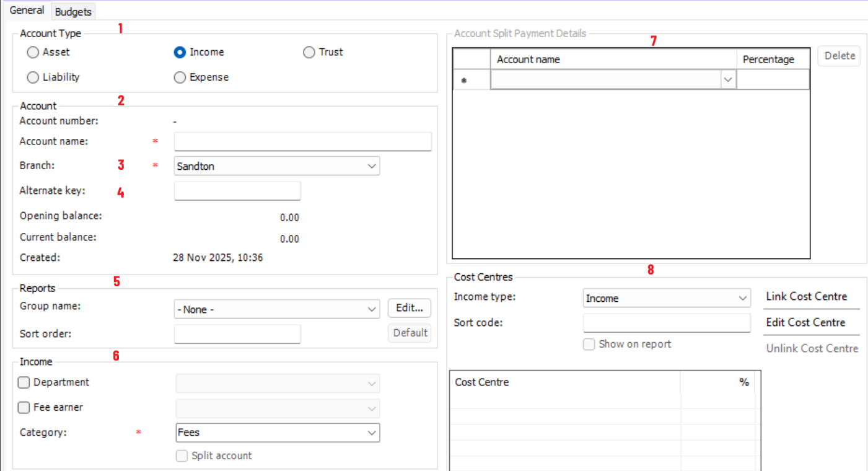Click the Created date 28 Nov 2025, 10:36

coord(217,258)
